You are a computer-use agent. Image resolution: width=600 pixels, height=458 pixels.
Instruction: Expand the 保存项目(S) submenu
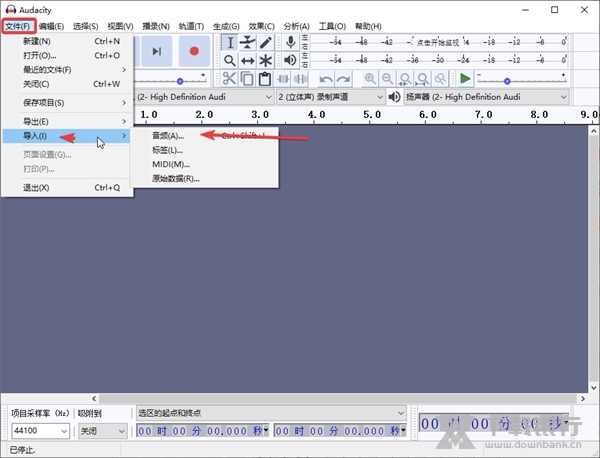(67, 103)
